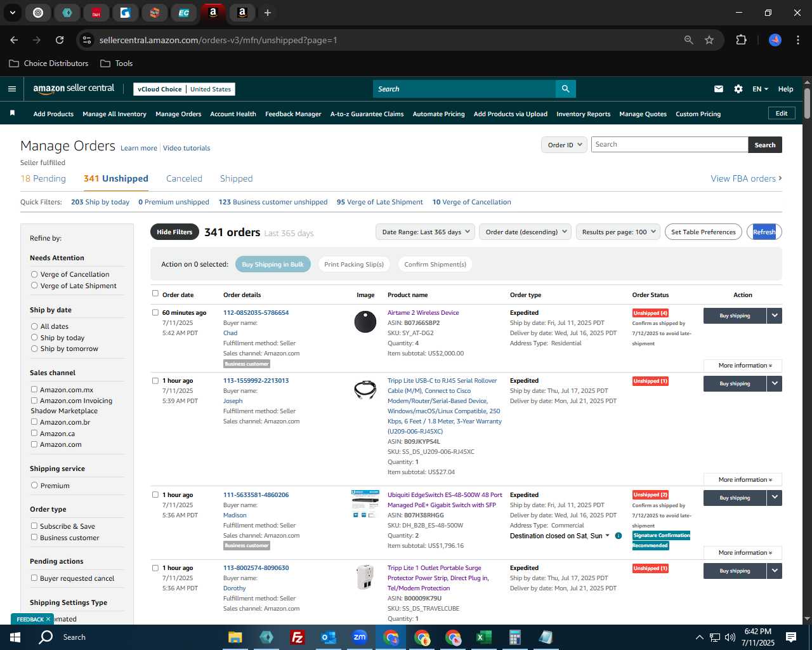Open File Explorer from taskbar
The width and height of the screenshot is (812, 650).
235,637
